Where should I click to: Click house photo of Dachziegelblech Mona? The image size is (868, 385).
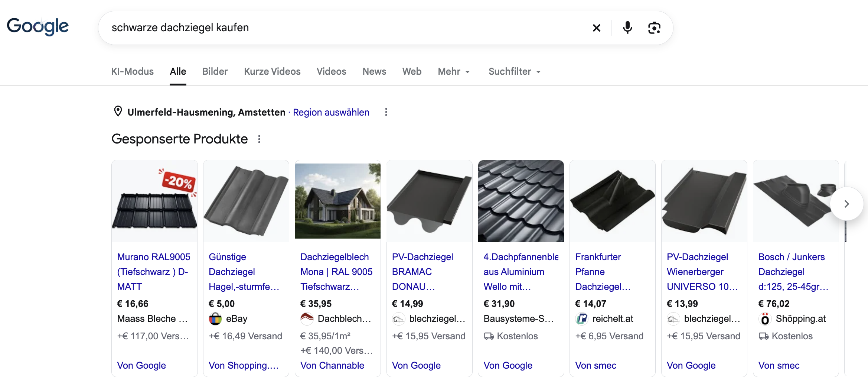338,201
